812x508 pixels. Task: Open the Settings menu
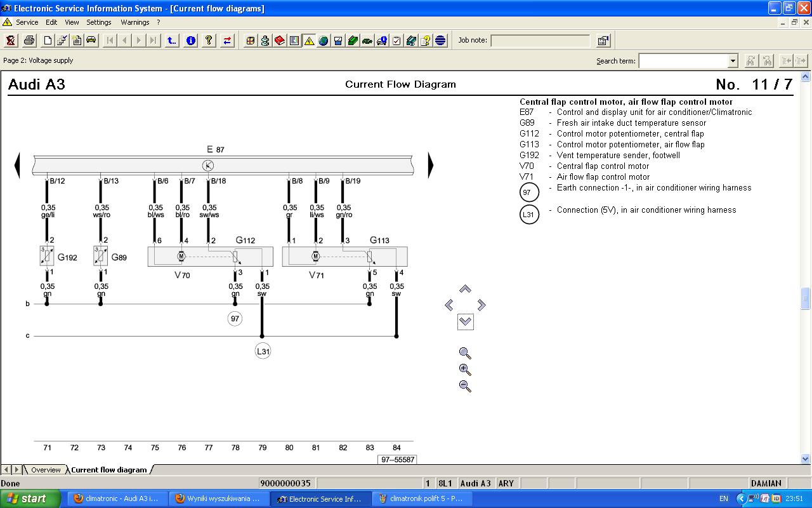point(99,22)
